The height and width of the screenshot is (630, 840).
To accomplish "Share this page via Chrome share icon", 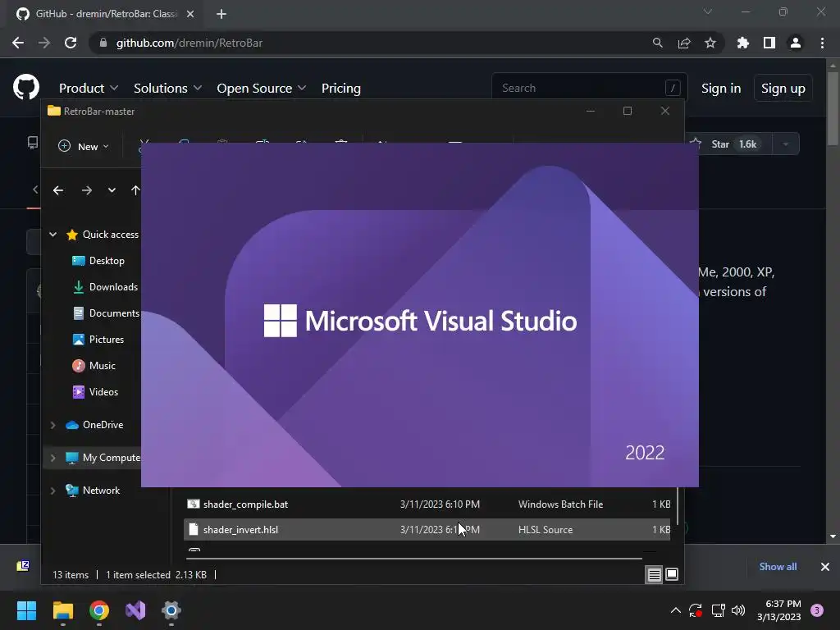I will click(684, 43).
